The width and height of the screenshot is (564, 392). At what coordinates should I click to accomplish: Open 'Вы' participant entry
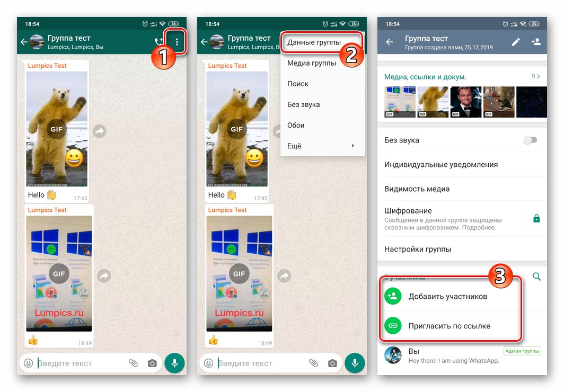point(462,355)
